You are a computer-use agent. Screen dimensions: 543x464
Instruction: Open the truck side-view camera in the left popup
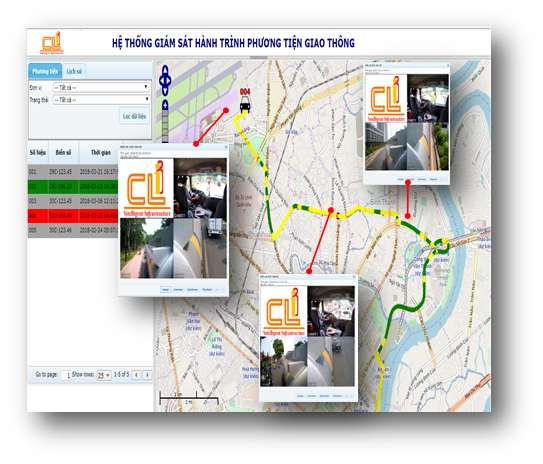(x=200, y=248)
